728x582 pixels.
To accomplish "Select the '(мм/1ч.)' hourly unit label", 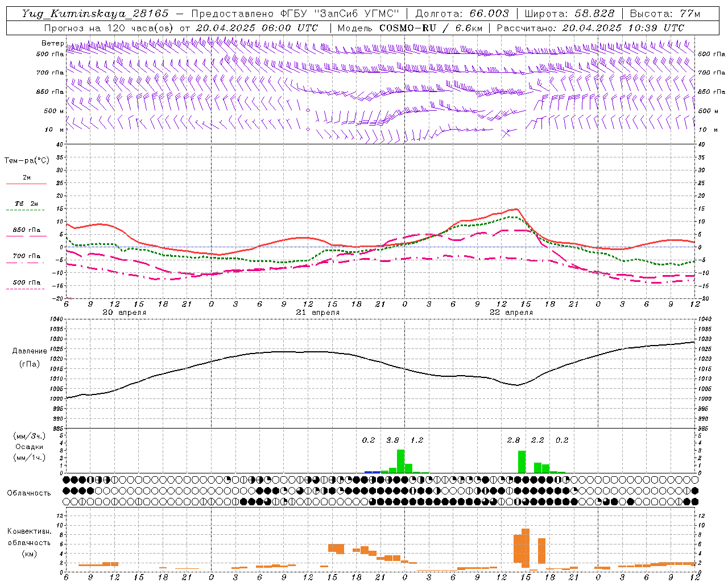I will 29,458.
